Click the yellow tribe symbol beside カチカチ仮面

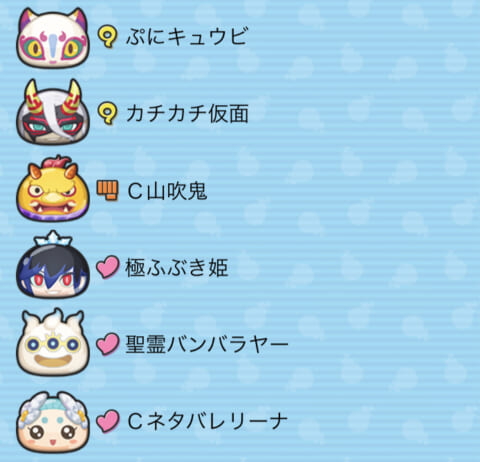pos(108,114)
